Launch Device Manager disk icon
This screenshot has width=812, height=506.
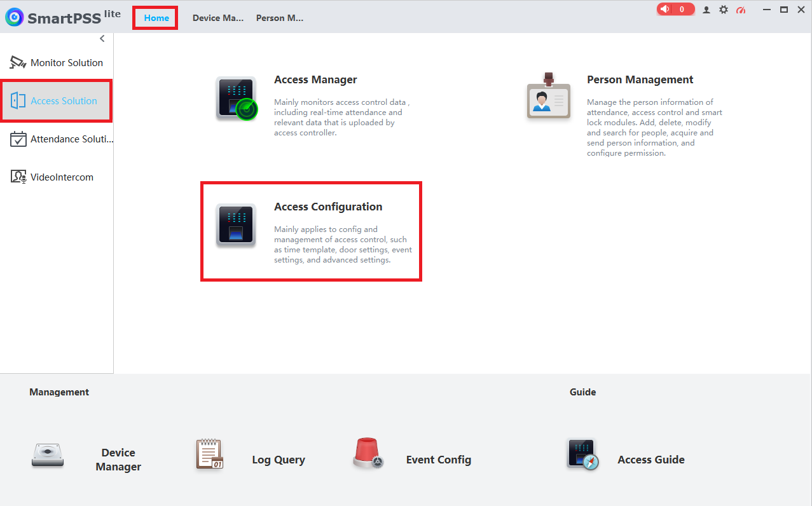coord(48,456)
